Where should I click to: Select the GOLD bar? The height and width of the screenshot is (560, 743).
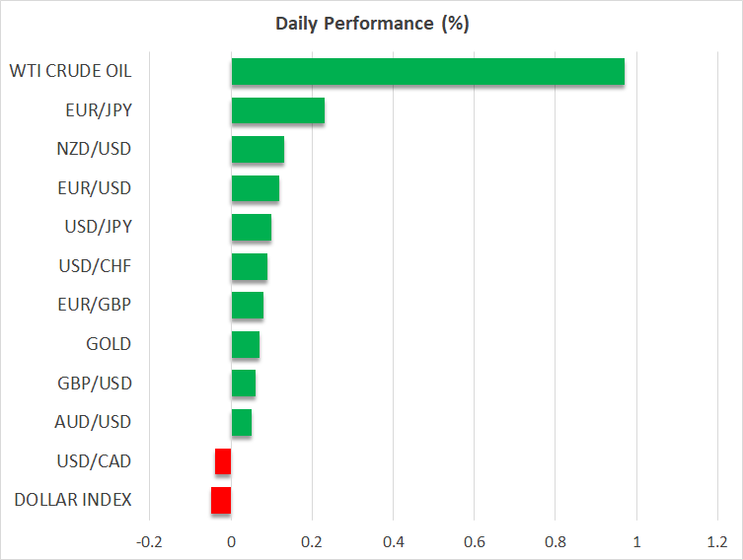click(x=245, y=345)
